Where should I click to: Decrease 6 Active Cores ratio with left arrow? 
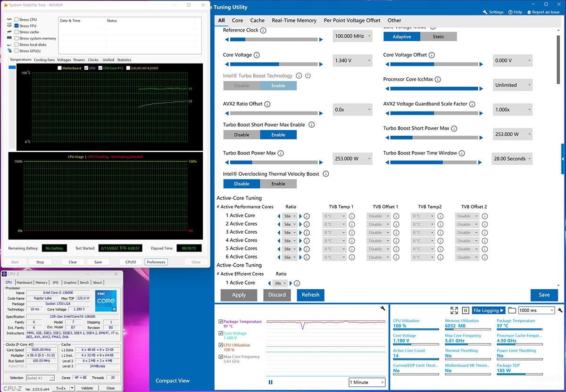[279, 257]
